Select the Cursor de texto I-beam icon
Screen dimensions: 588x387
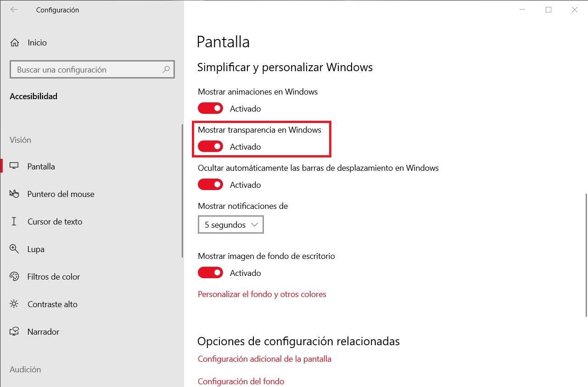[x=14, y=221]
